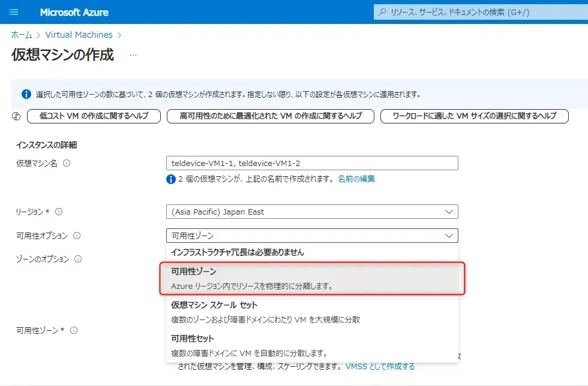Screen dimensions: 588x386
Task: Open the 名前の編集 link
Action: coord(356,179)
